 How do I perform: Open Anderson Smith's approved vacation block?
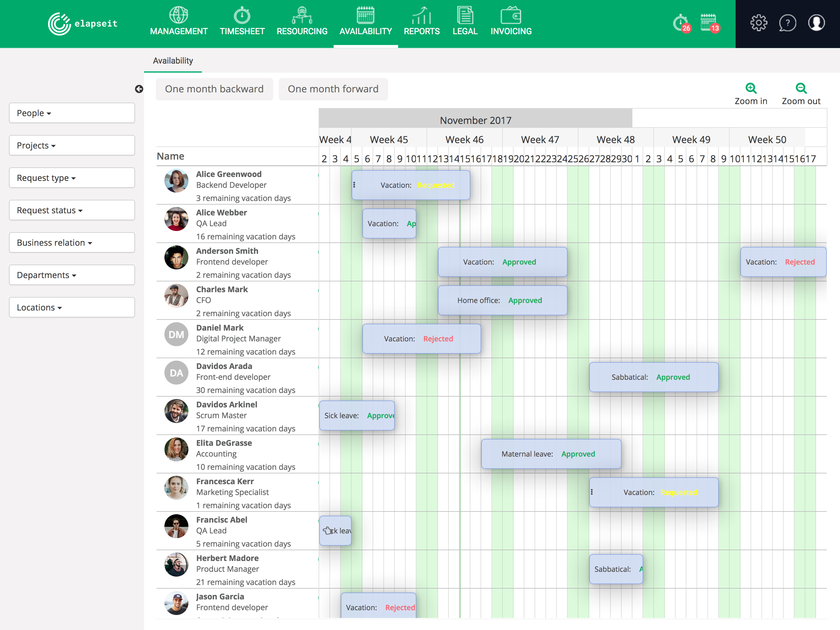pyautogui.click(x=502, y=262)
